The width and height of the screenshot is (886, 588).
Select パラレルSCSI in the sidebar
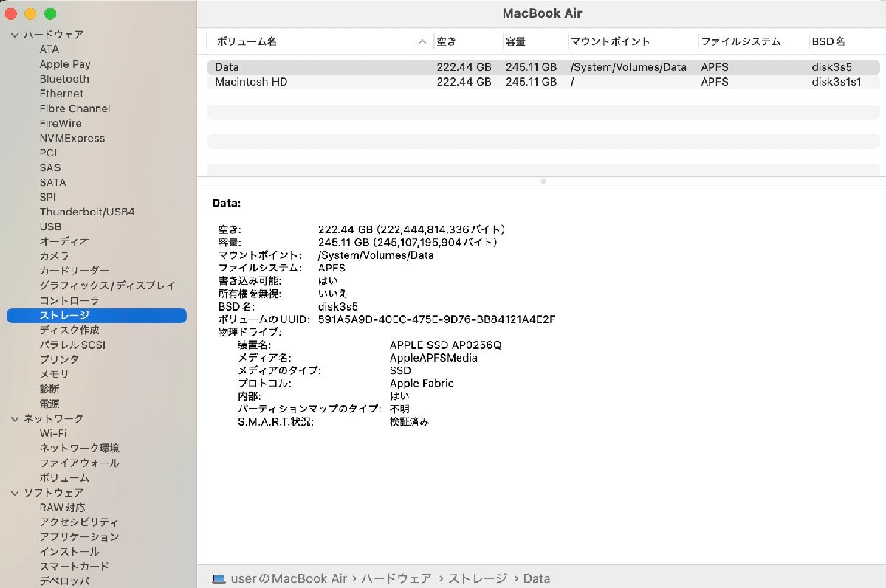point(72,345)
